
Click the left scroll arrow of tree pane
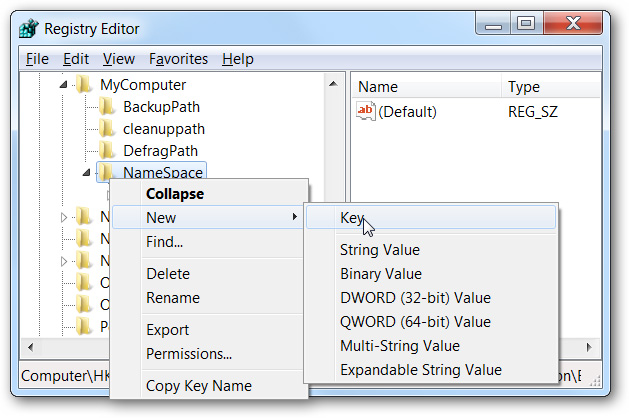(27, 347)
